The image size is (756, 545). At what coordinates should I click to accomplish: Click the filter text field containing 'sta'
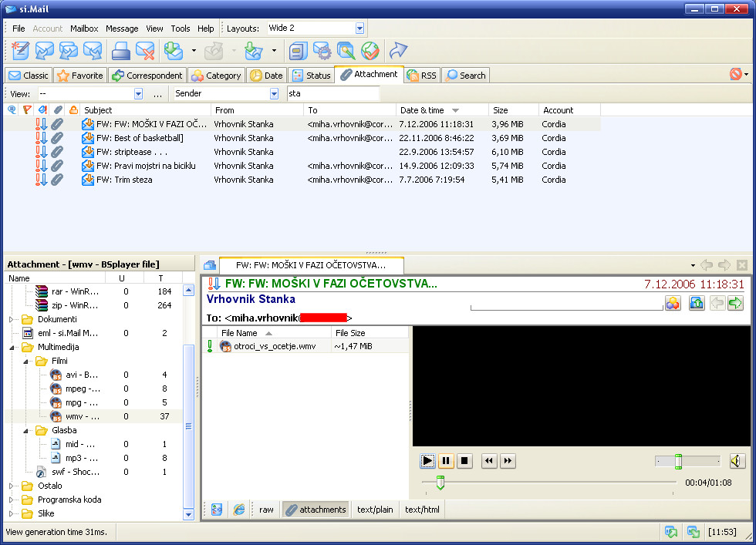tap(332, 93)
